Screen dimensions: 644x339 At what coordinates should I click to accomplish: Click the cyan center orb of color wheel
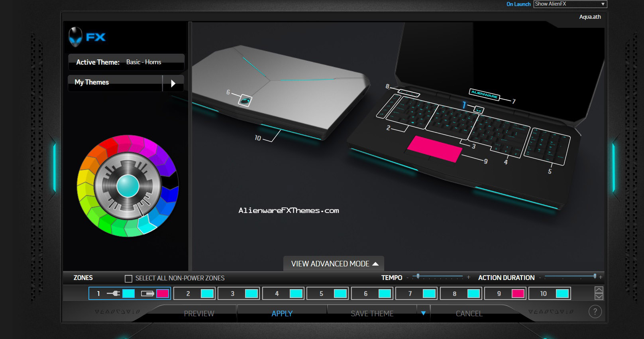128,186
